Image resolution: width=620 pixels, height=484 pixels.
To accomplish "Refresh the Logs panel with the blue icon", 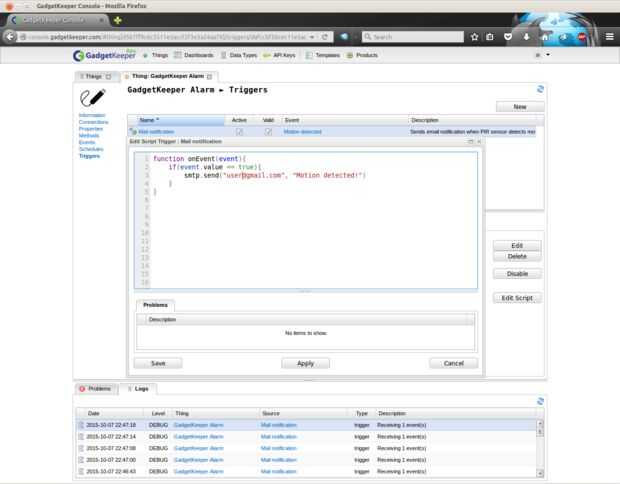I will (x=540, y=401).
